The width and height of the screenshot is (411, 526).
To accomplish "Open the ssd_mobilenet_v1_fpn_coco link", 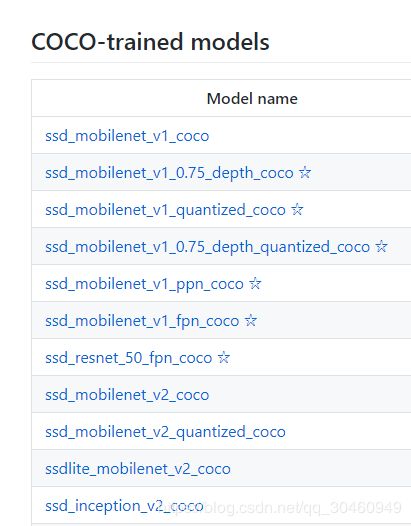I will (x=142, y=321).
